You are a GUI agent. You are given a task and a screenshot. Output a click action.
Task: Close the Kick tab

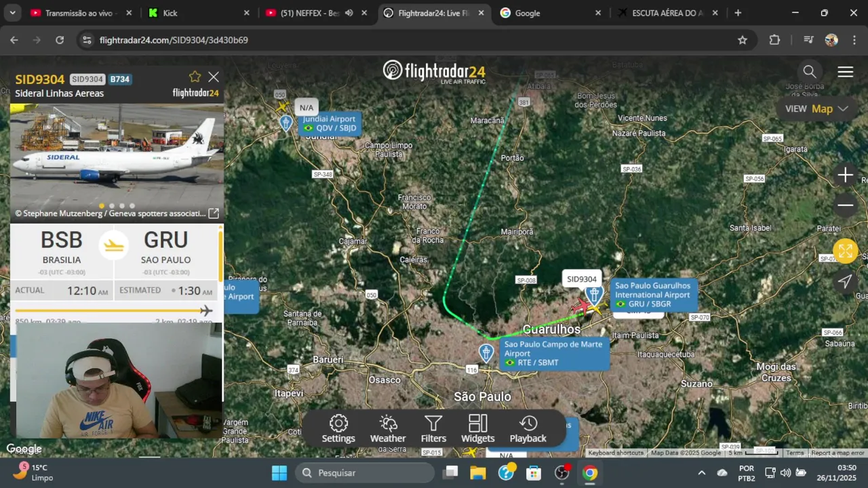(x=246, y=13)
